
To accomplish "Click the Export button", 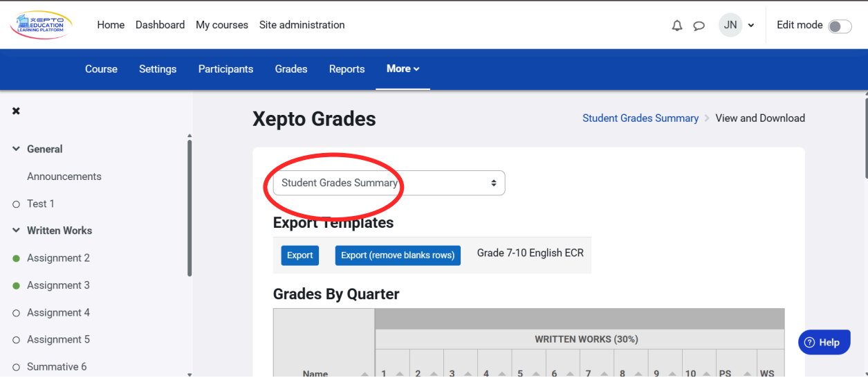I will pos(300,255).
